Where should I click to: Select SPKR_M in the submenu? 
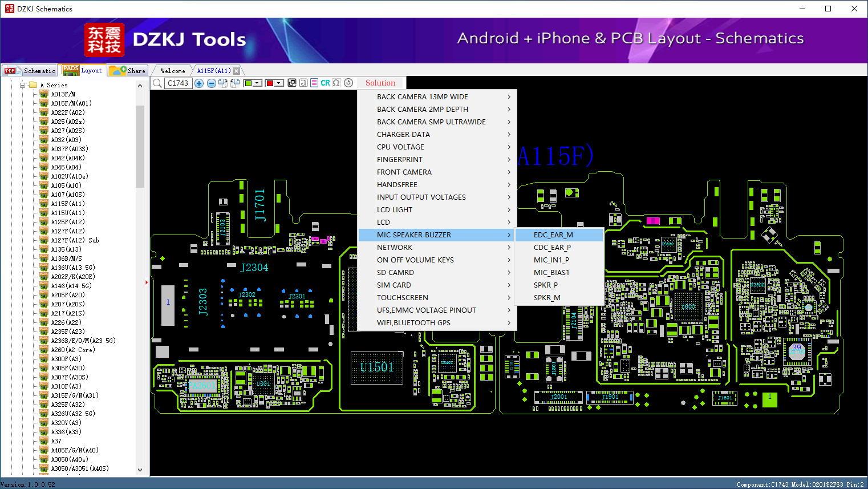click(559, 297)
